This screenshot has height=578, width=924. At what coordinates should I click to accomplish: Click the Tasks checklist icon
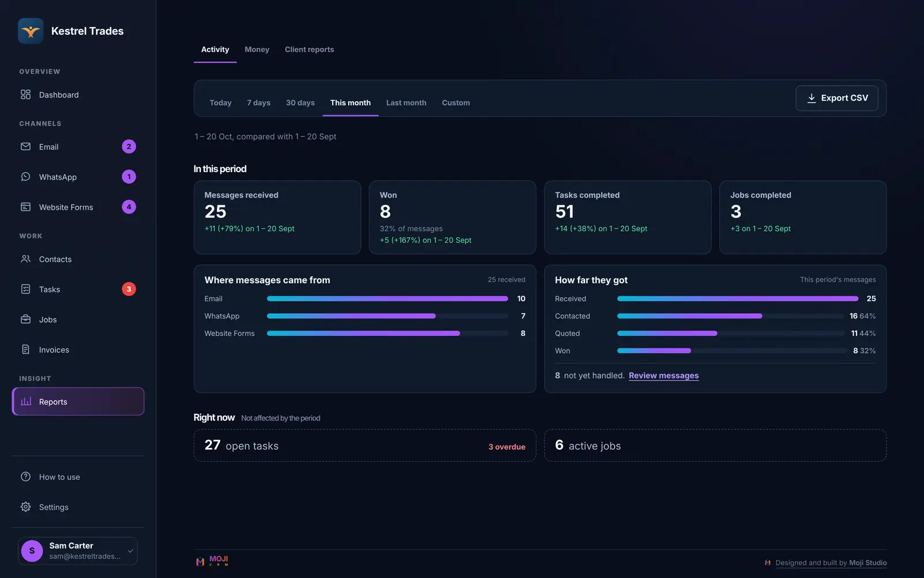tap(25, 289)
